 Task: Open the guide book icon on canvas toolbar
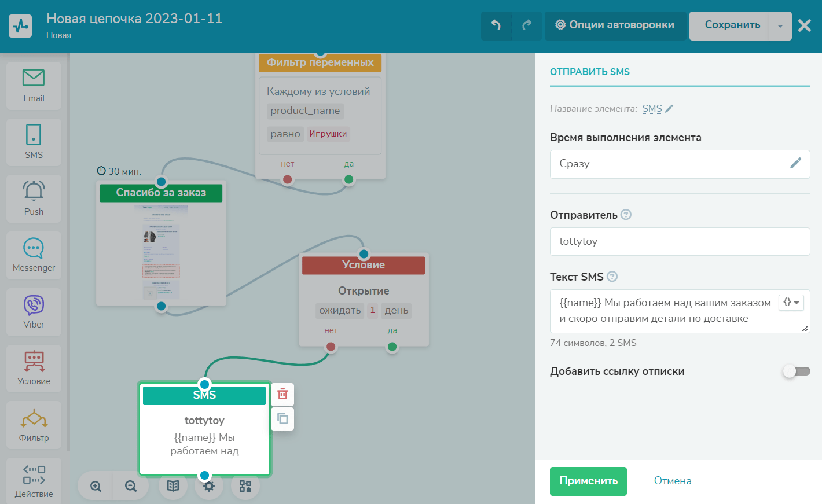tap(173, 485)
